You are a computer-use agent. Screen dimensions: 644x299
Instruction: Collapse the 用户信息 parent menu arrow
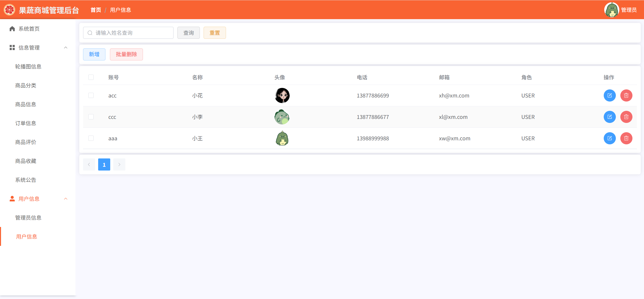(66, 199)
